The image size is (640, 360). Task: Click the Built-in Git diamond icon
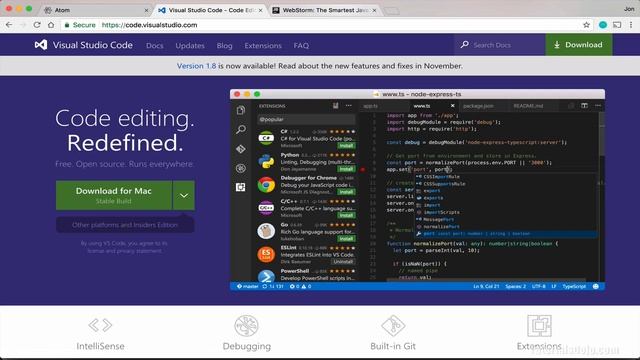(x=393, y=326)
